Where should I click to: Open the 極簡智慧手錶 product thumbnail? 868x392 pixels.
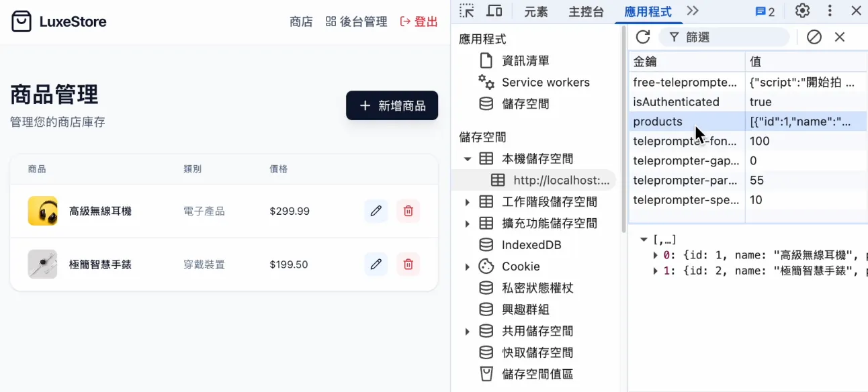[x=42, y=264]
